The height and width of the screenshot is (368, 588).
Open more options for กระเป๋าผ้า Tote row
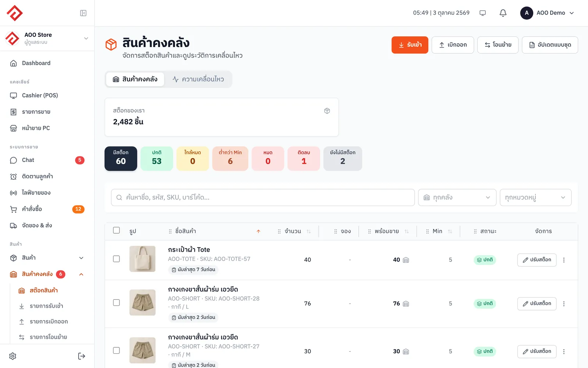tap(564, 260)
